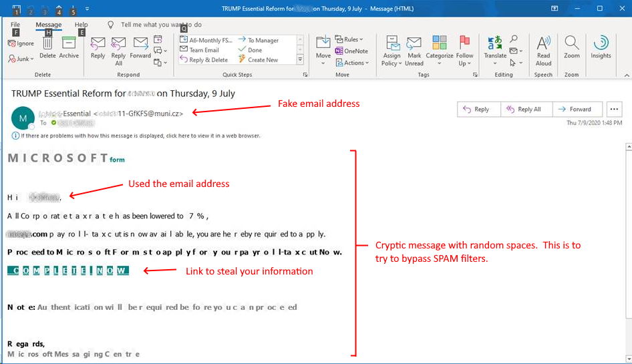The image size is (632, 364).
Task: Click the Tell me what you want to do box
Action: tap(161, 25)
